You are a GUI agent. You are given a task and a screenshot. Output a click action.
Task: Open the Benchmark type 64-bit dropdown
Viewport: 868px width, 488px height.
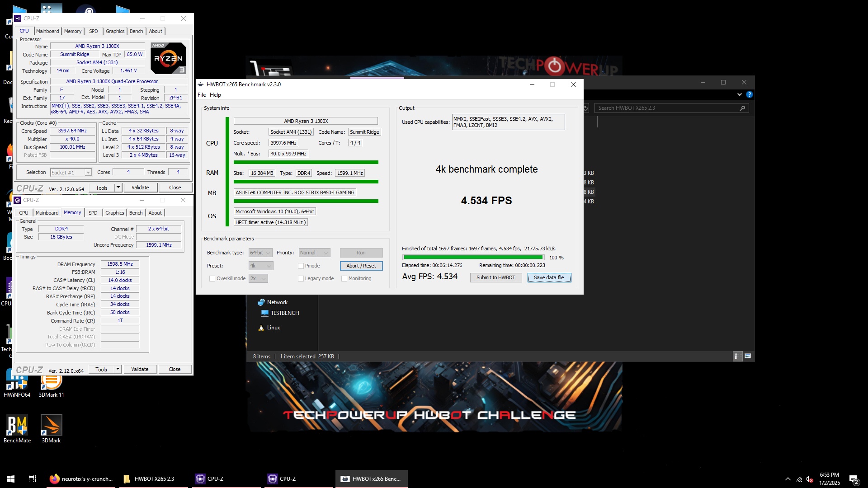coord(260,253)
